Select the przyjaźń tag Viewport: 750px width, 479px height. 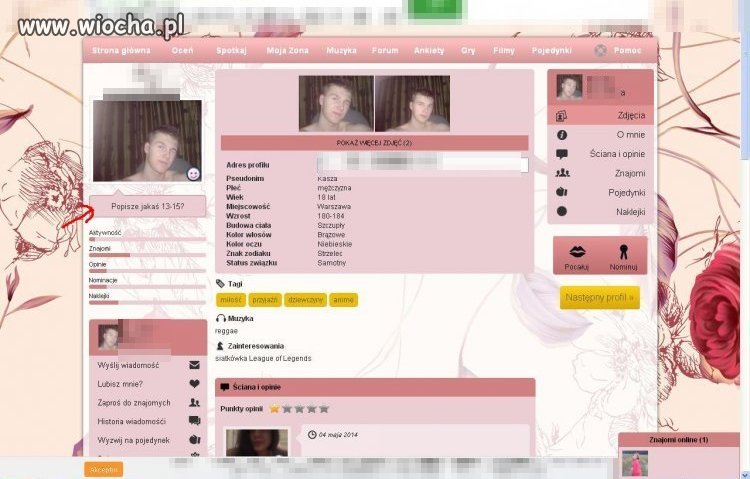pyautogui.click(x=265, y=300)
